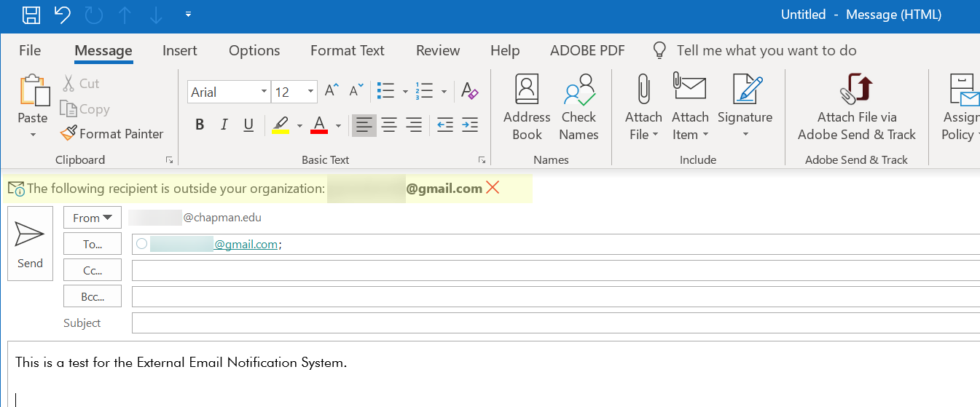Open the font color picker arrow
This screenshot has width=980, height=407.
338,126
